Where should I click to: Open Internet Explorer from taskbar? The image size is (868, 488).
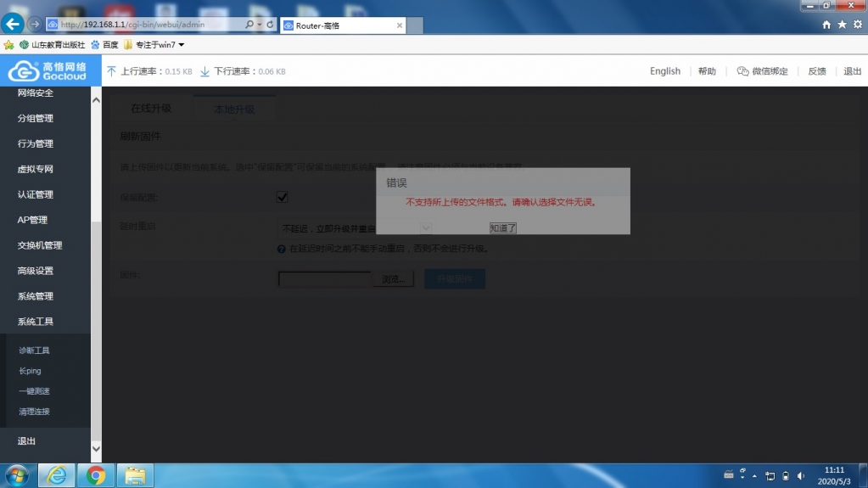[x=57, y=475]
